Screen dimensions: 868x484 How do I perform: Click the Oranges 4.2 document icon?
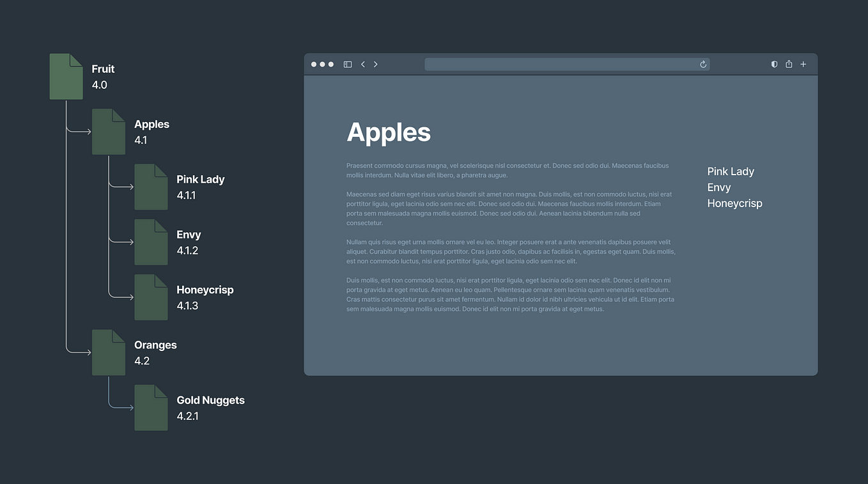pyautogui.click(x=108, y=352)
